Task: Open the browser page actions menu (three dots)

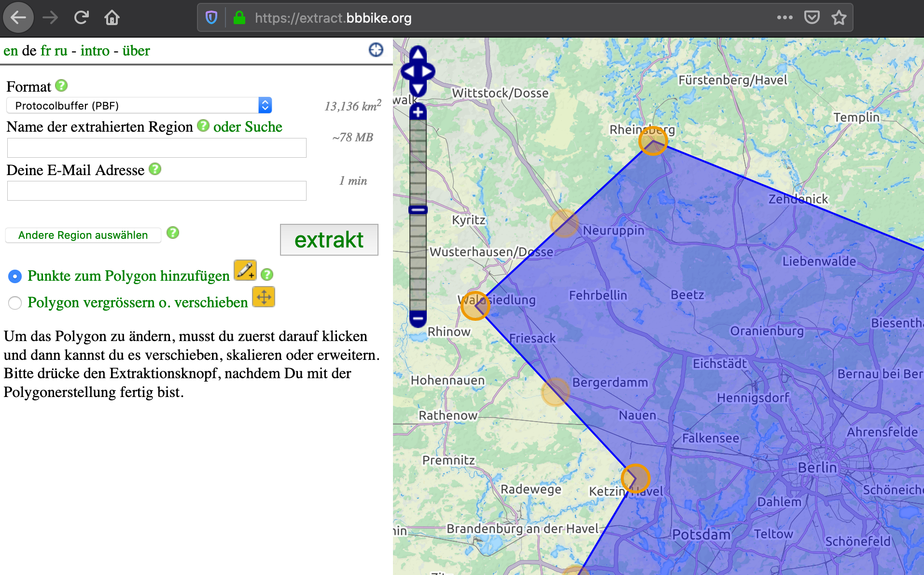Action: point(784,18)
